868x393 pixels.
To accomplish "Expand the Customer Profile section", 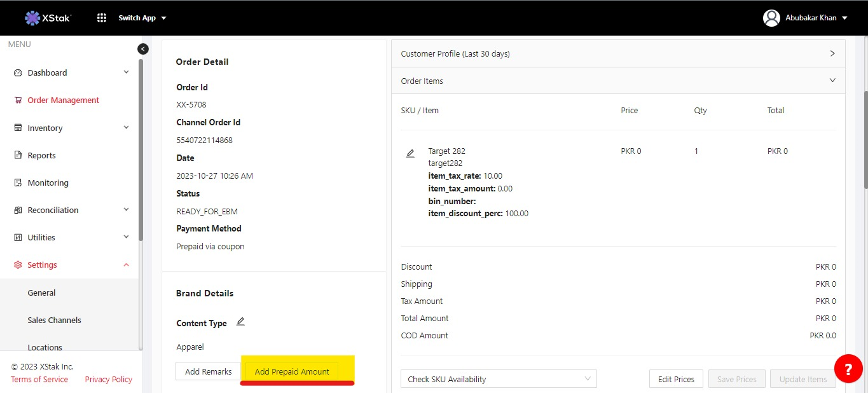I will (832, 54).
